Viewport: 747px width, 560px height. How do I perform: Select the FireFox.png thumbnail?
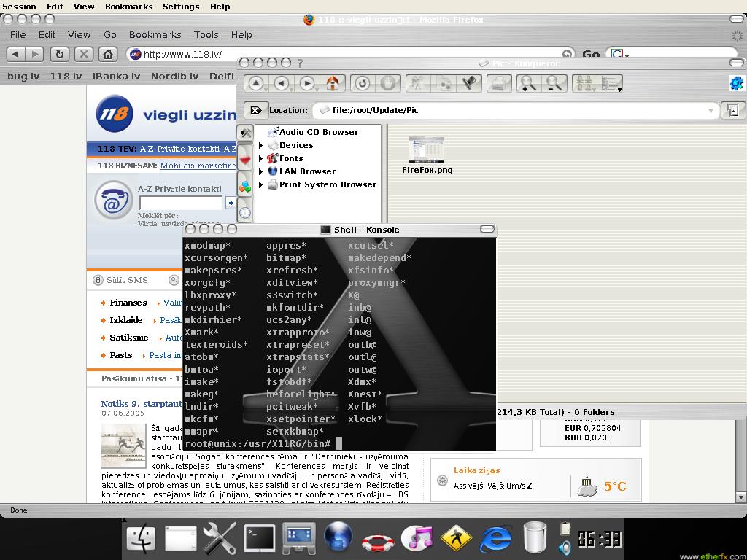(427, 149)
